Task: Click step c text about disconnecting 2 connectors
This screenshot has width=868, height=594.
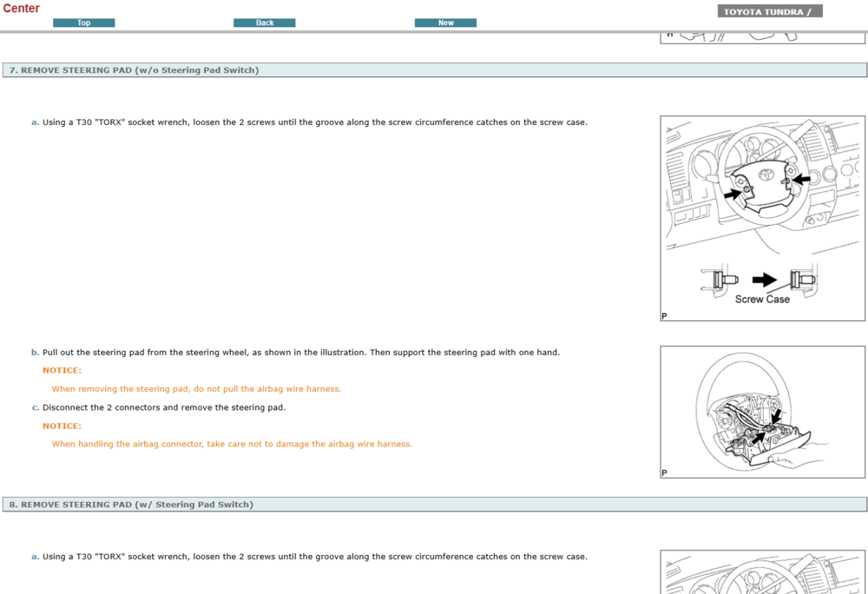Action: pyautogui.click(x=164, y=407)
